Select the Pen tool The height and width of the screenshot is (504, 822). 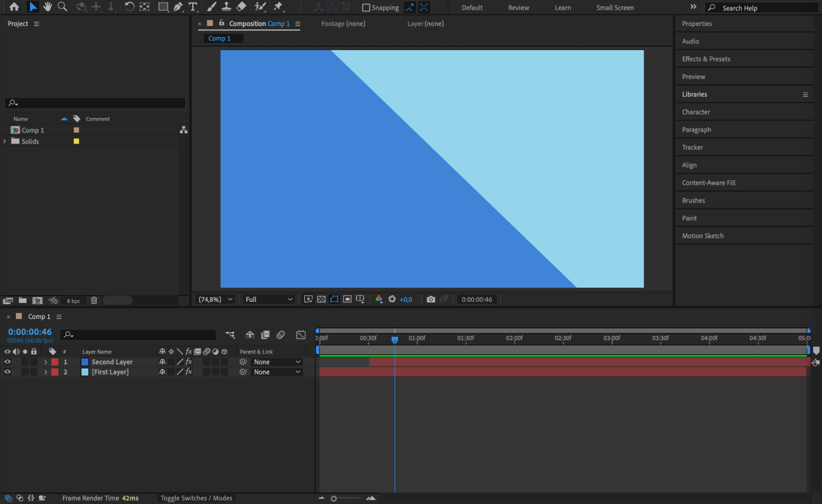(178, 7)
